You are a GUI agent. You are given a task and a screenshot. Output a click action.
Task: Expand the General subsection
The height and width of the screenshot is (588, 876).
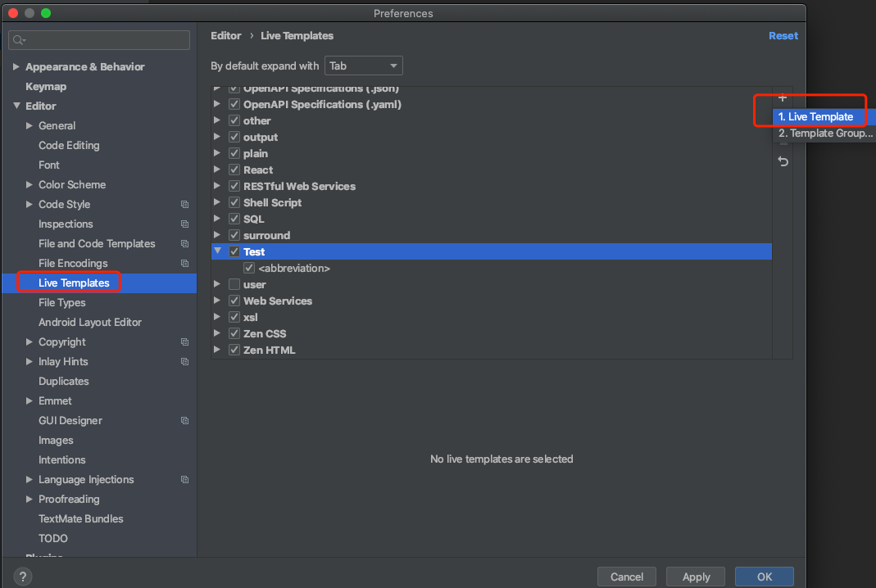pos(29,125)
